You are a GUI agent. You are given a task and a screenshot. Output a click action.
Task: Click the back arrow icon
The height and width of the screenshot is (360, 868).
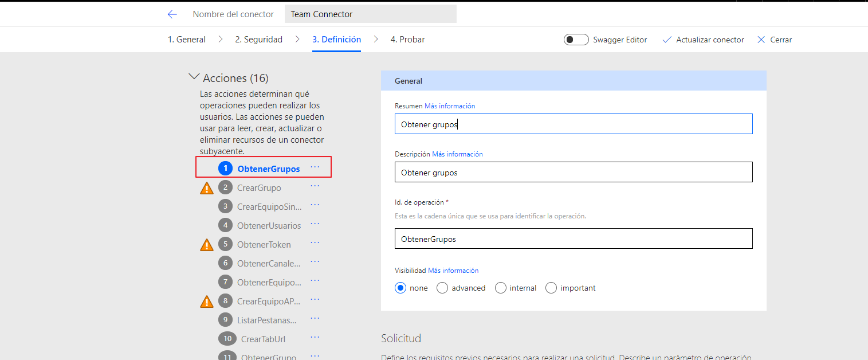172,14
